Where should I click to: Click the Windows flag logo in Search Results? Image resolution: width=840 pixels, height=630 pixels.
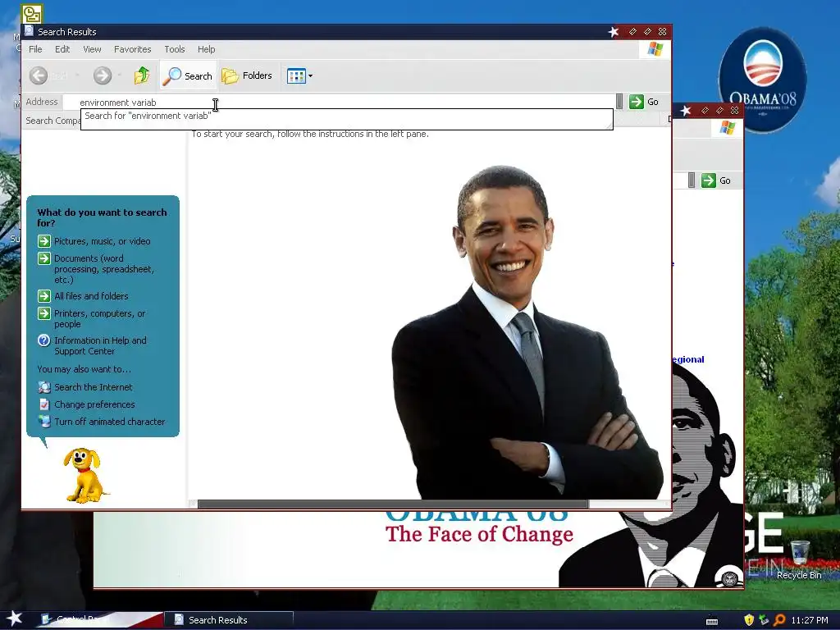(655, 49)
